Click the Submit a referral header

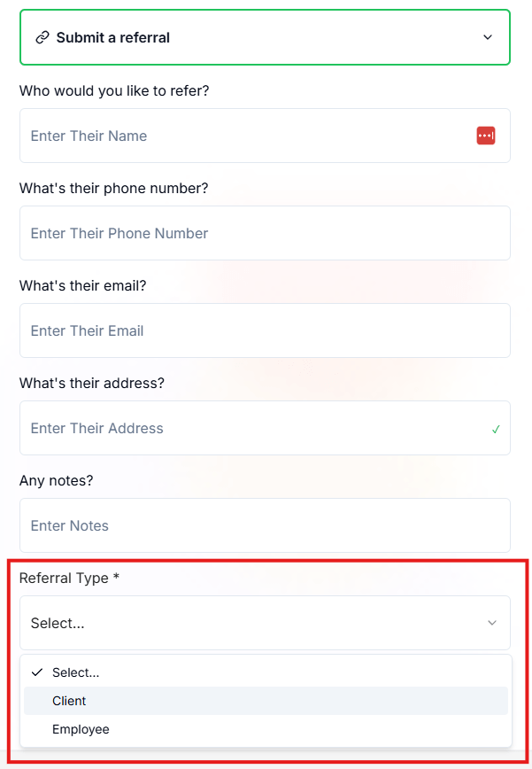pos(265,37)
